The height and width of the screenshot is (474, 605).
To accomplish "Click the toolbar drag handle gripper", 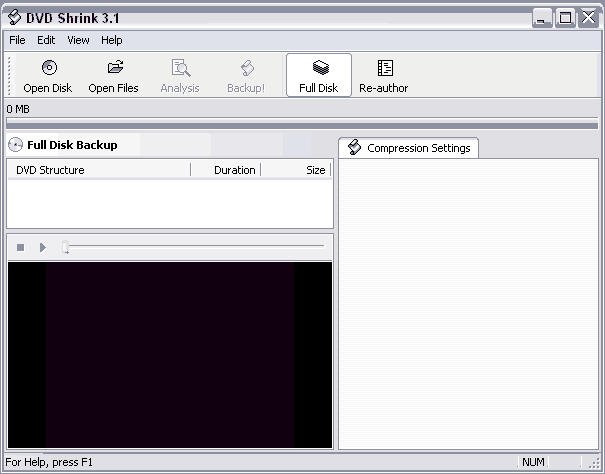I will tap(10, 75).
